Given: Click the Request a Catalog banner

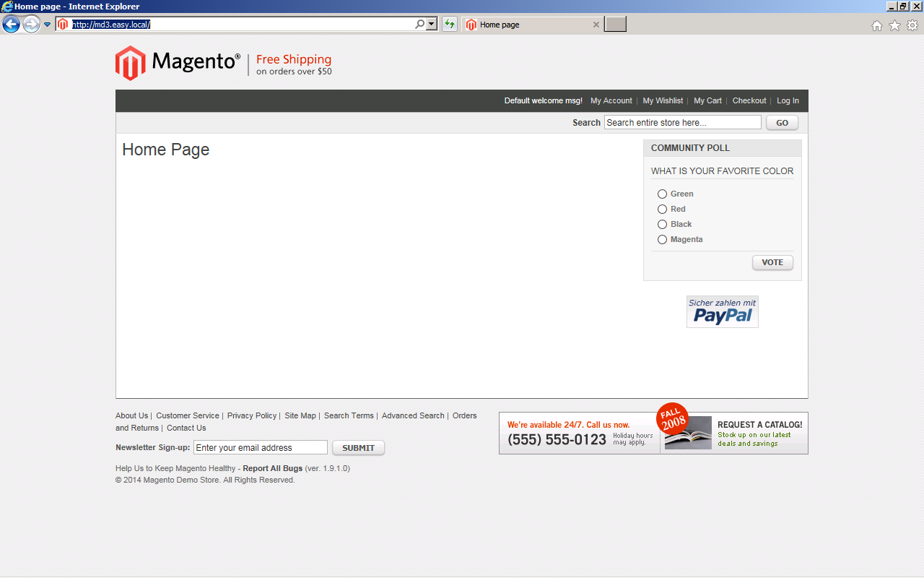Looking at the screenshot, I should [x=733, y=433].
